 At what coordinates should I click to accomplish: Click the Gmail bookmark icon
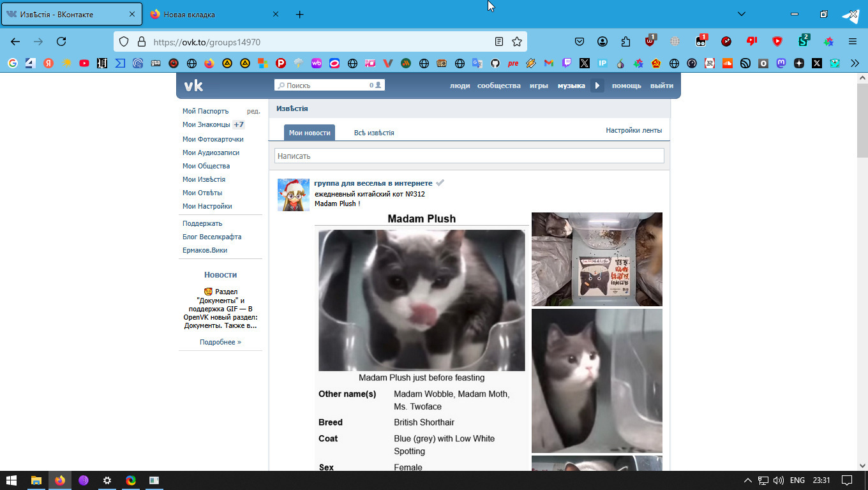[x=549, y=63]
